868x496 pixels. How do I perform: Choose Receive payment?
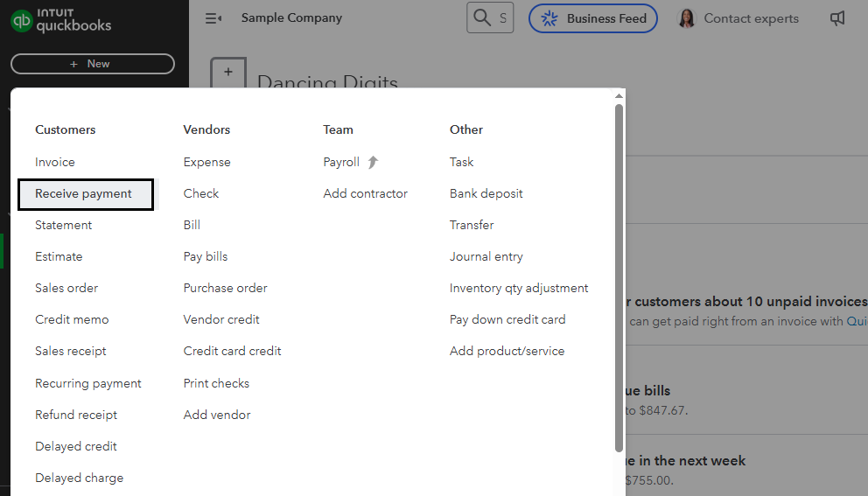click(86, 194)
